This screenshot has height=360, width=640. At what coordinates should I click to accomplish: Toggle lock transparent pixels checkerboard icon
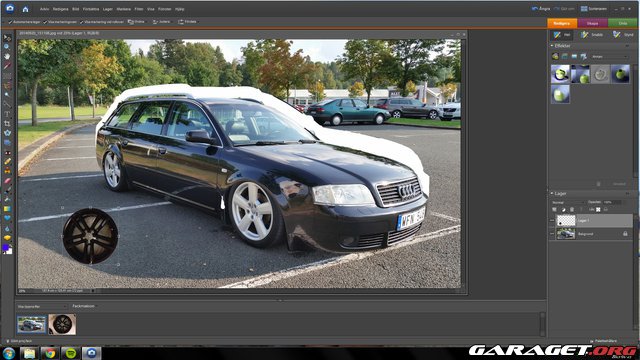598,210
